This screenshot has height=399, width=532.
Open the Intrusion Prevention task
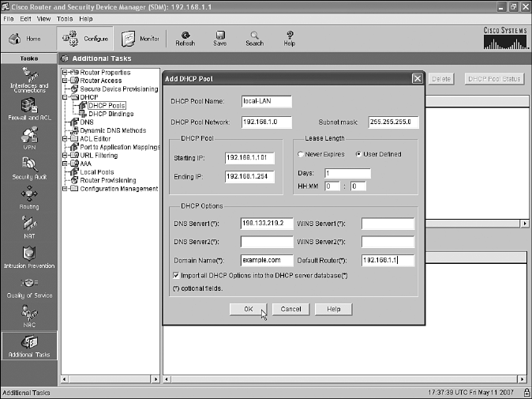click(x=29, y=258)
